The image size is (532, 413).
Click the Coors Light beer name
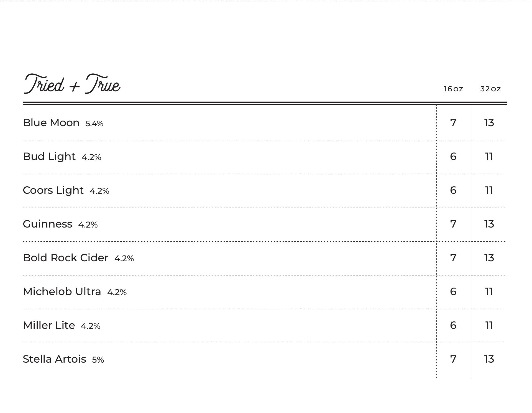coord(53,190)
